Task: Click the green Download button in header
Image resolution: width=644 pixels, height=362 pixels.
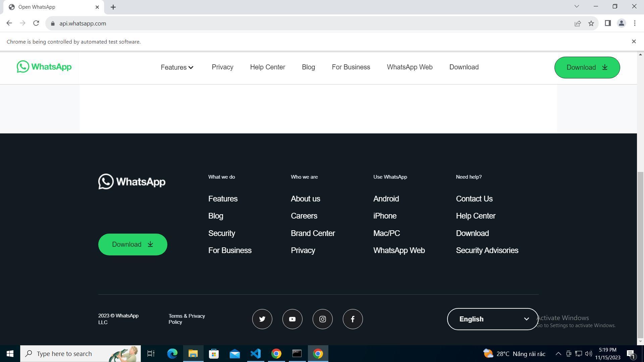Action: [x=587, y=67]
